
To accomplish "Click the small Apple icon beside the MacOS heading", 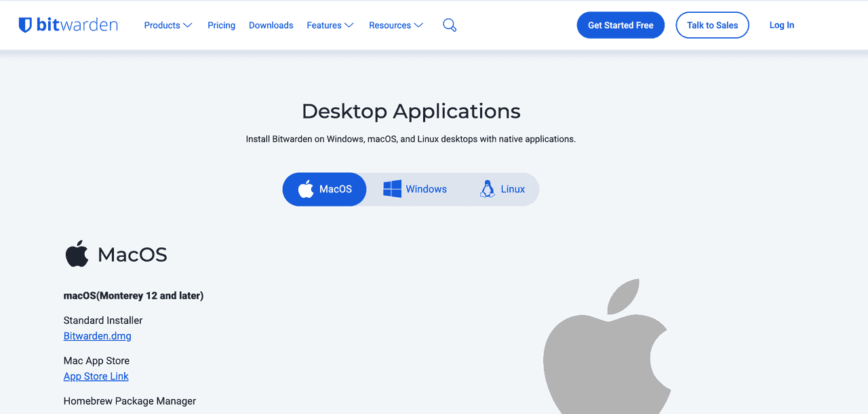I will [77, 254].
